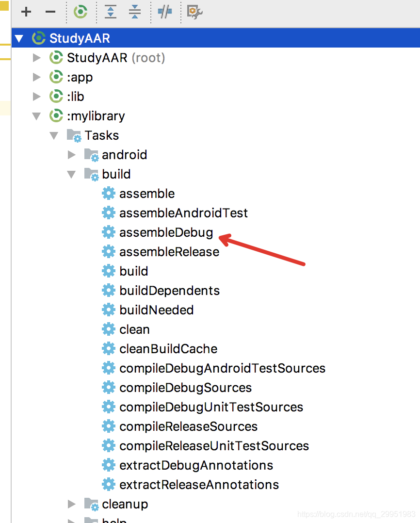Collapse the top StudyAAR project node
The width and height of the screenshot is (420, 523).
tap(19, 38)
